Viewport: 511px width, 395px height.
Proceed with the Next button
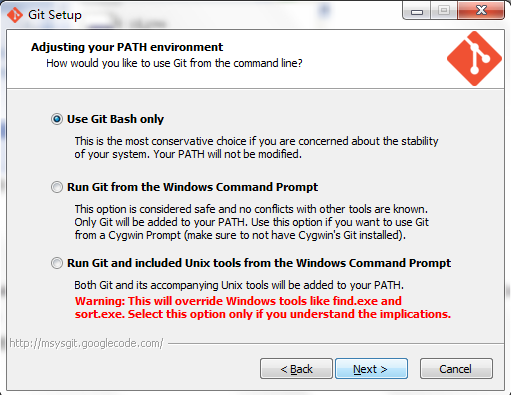pyautogui.click(x=371, y=369)
